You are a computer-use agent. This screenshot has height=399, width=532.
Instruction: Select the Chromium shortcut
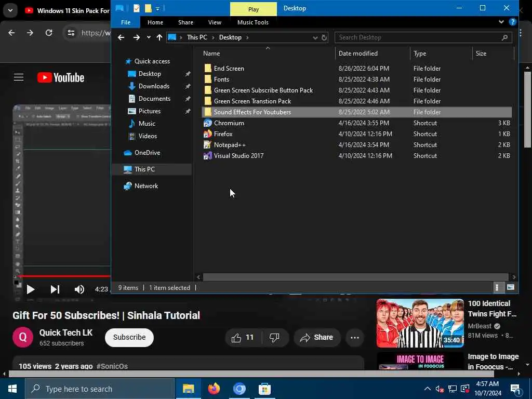(229, 123)
